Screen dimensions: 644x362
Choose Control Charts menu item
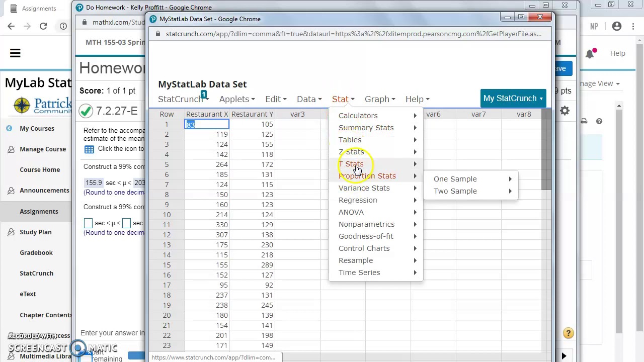point(376,248)
